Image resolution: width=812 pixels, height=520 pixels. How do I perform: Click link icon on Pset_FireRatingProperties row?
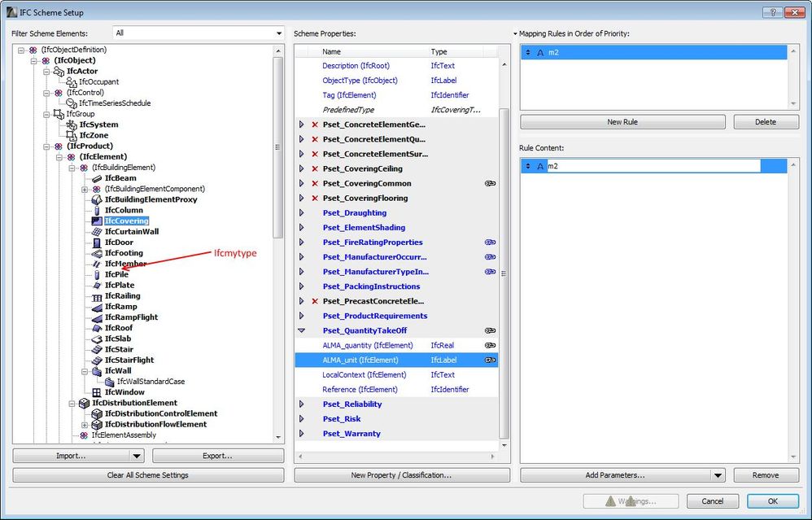pyautogui.click(x=490, y=243)
